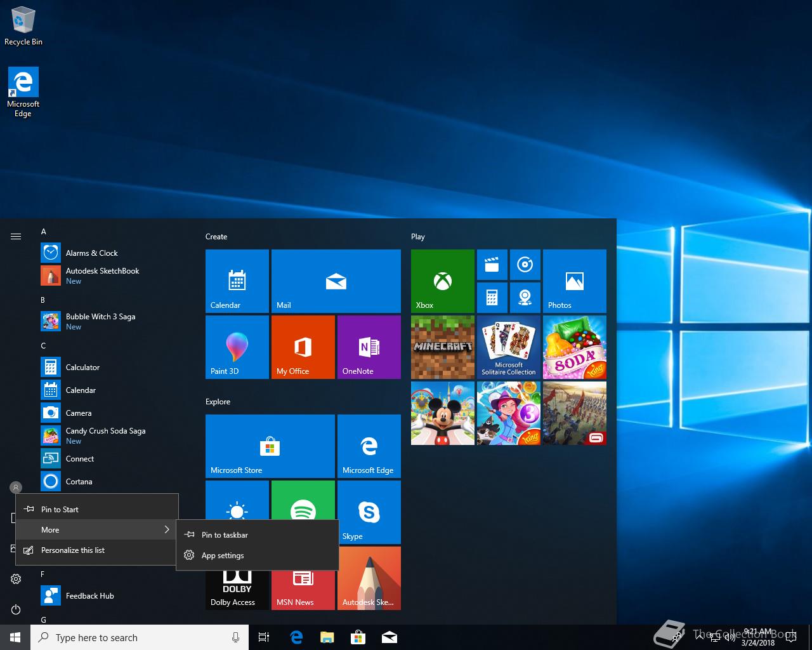Open the Skype tile
The image size is (812, 650).
(x=369, y=512)
